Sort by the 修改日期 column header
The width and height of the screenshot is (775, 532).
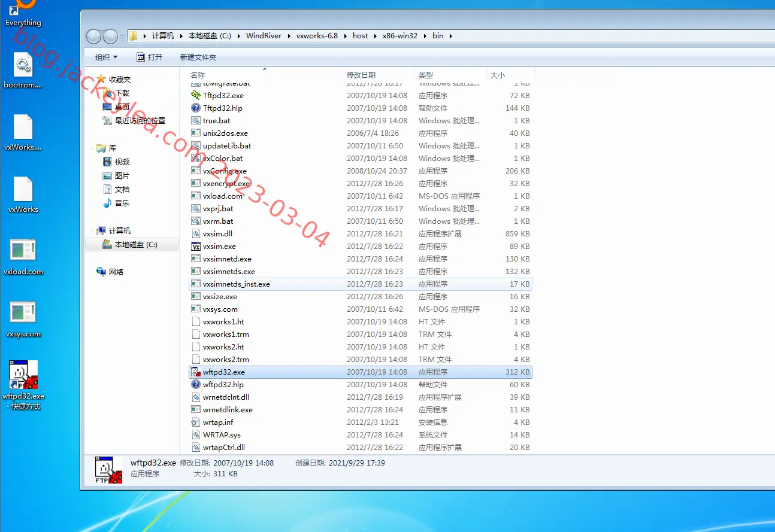[x=361, y=75]
